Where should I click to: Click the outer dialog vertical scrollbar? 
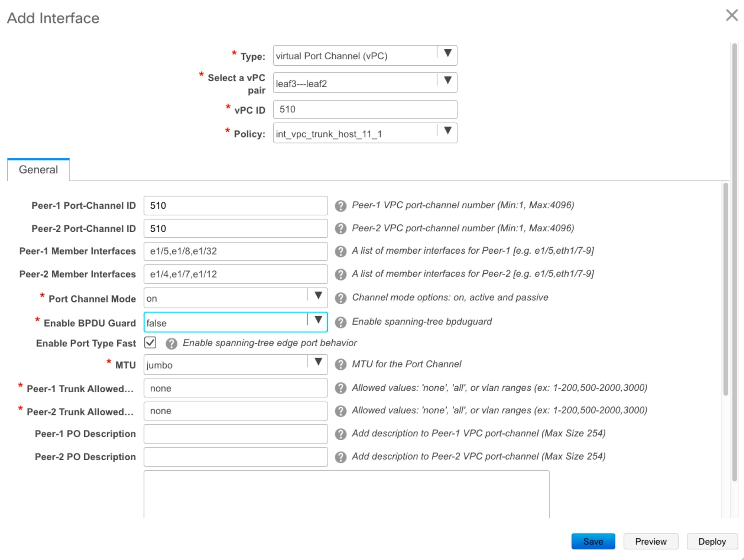(x=734, y=262)
